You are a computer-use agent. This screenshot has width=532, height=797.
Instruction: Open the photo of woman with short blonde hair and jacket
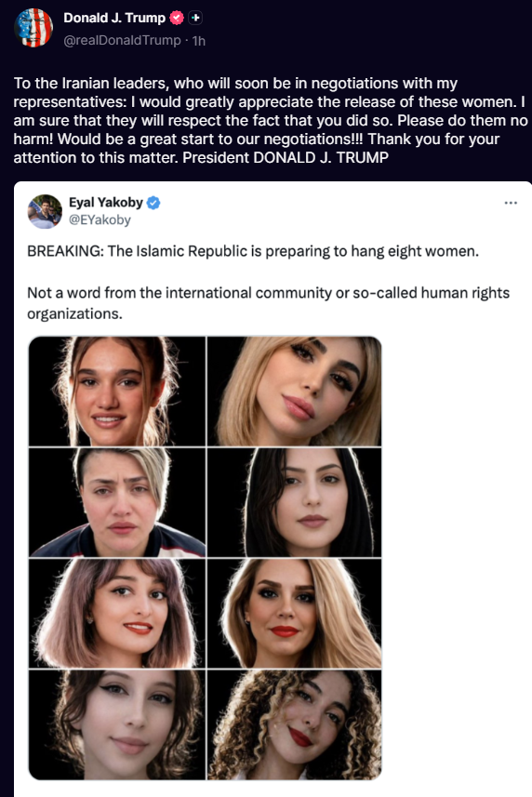(x=117, y=502)
